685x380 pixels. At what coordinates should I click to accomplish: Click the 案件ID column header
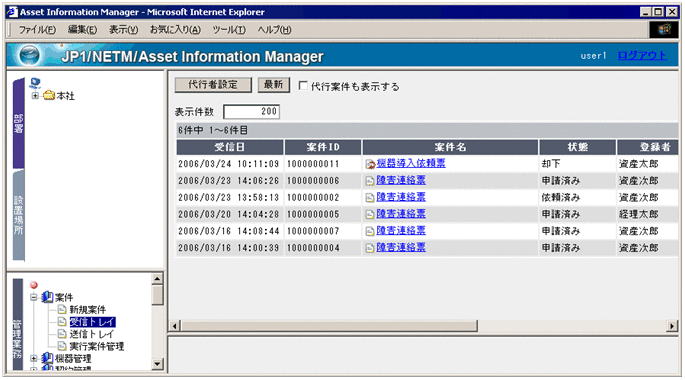click(323, 147)
